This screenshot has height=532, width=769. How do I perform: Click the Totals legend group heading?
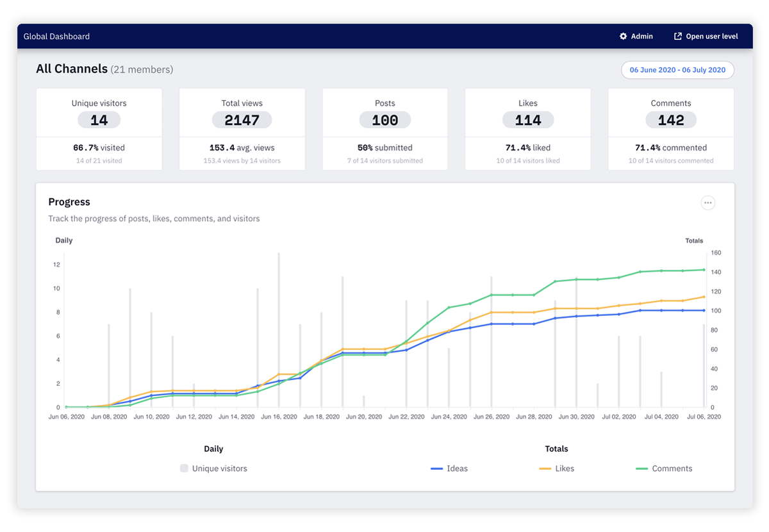click(x=557, y=449)
